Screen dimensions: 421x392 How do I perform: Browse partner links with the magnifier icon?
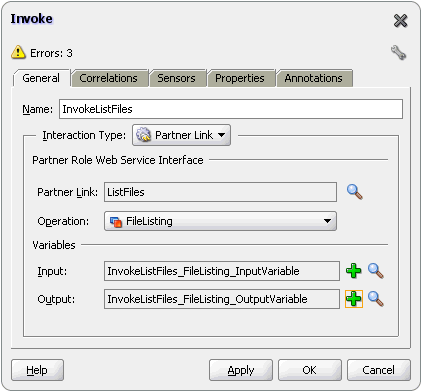click(355, 192)
